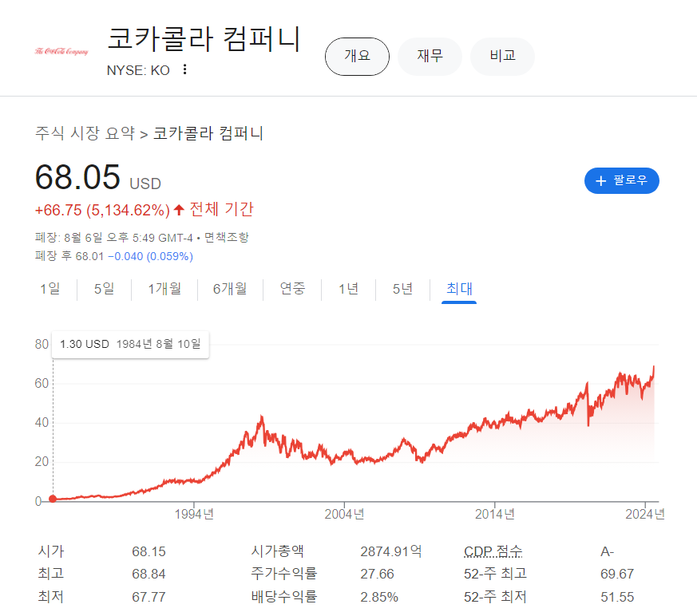Screen dimensions: 697x616
Task: Click the 52-주 최고 label
Action: pyautogui.click(x=495, y=574)
